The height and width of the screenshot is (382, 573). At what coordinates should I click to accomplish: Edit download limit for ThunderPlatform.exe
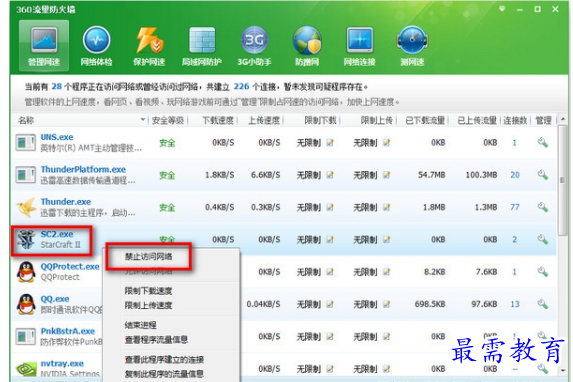click(330, 175)
